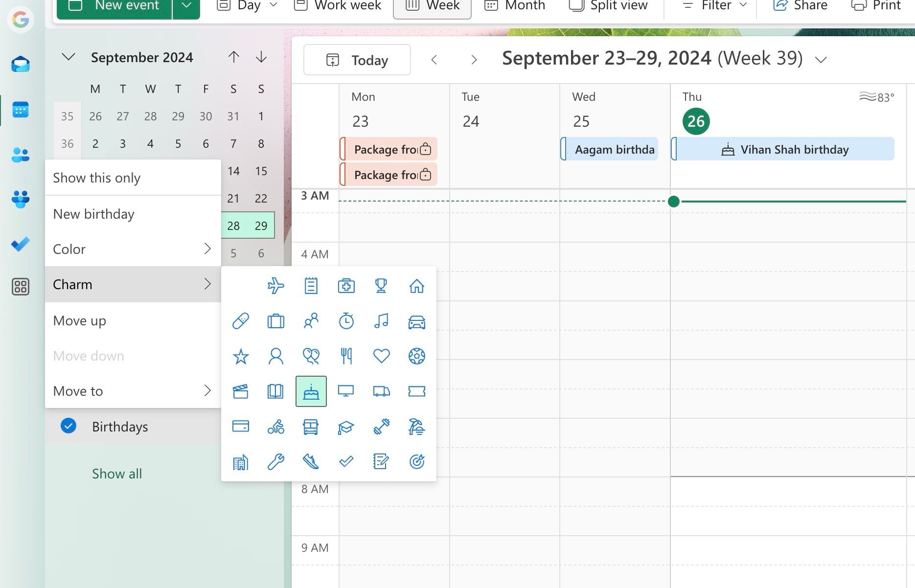
Task: Enable Split view
Action: click(608, 5)
